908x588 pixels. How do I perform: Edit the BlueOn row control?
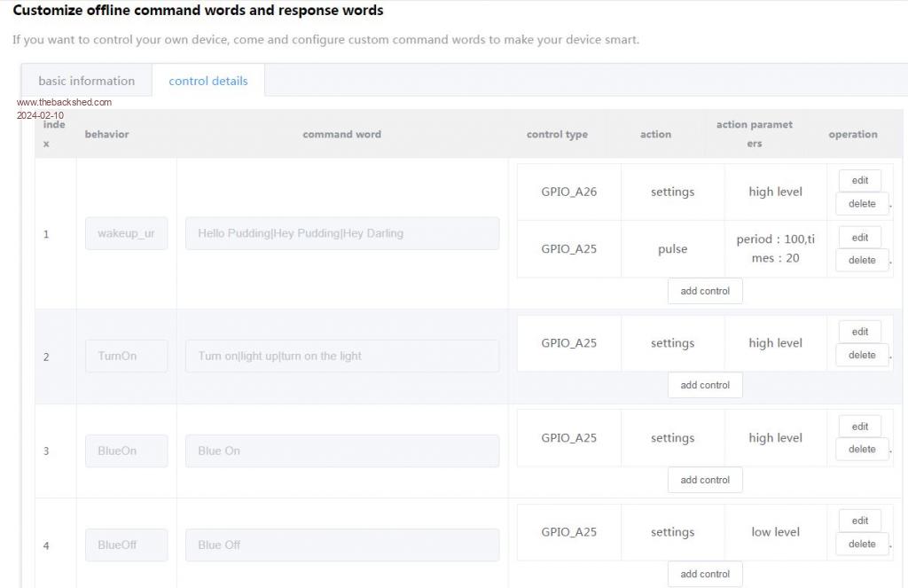pos(859,427)
